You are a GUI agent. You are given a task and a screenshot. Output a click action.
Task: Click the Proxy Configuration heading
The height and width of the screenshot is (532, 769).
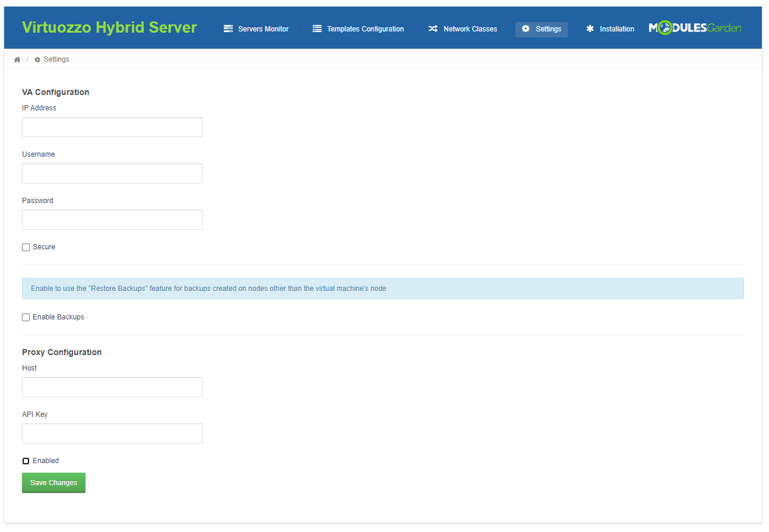click(62, 352)
